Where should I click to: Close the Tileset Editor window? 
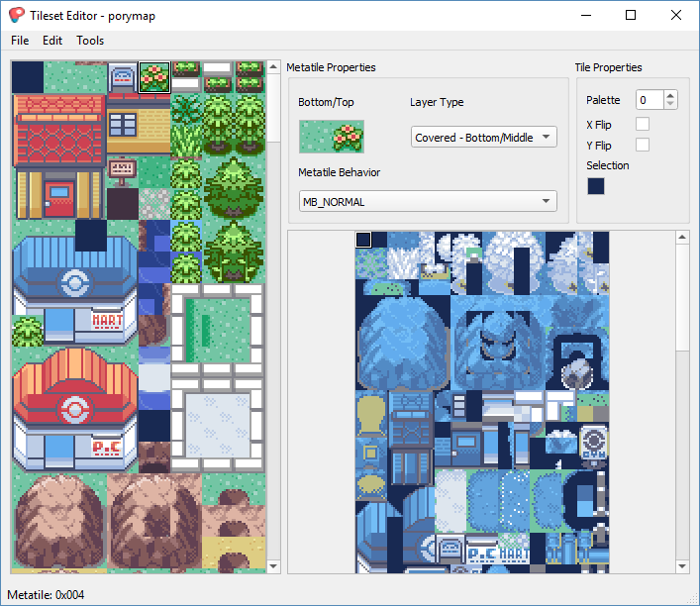(676, 15)
